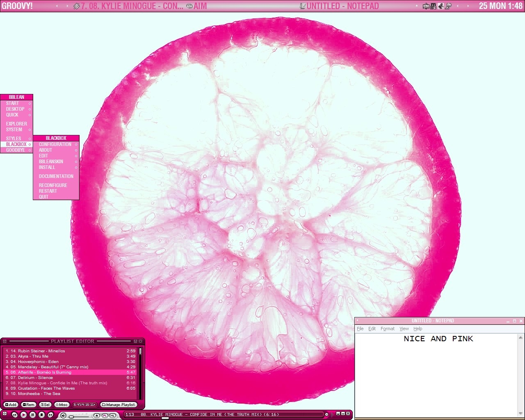This screenshot has width=525, height=420.
Task: Open the Misc options in playlist editor
Action: click(x=62, y=405)
